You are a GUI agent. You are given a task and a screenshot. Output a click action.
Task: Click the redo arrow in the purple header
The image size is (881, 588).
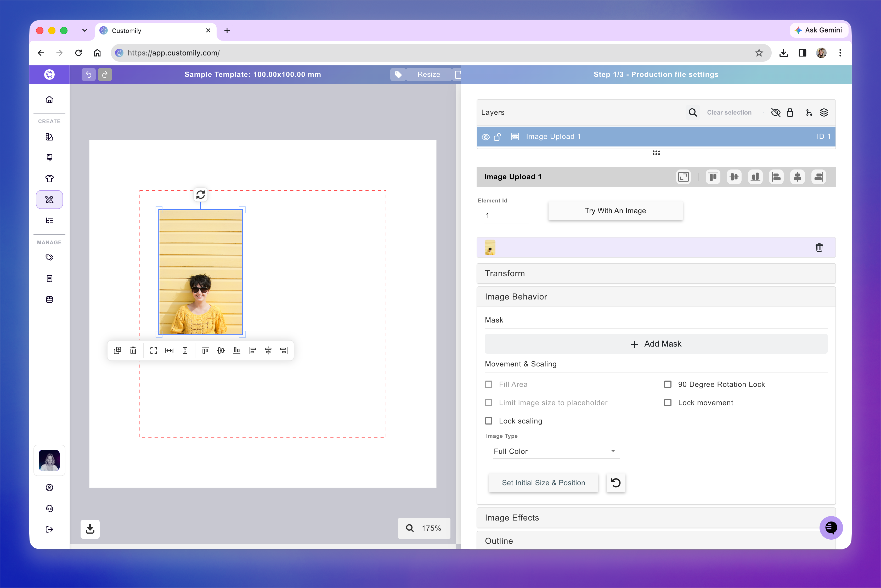tap(105, 74)
